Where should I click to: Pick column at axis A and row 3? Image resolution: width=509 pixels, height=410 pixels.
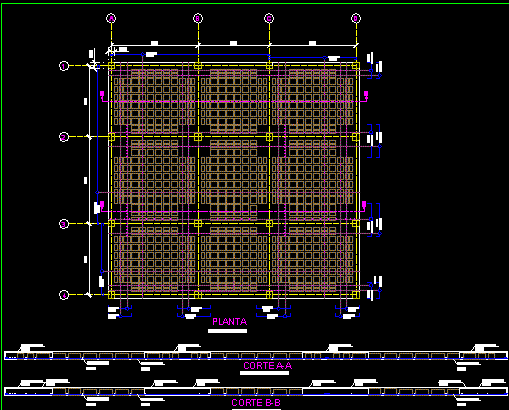111,223
